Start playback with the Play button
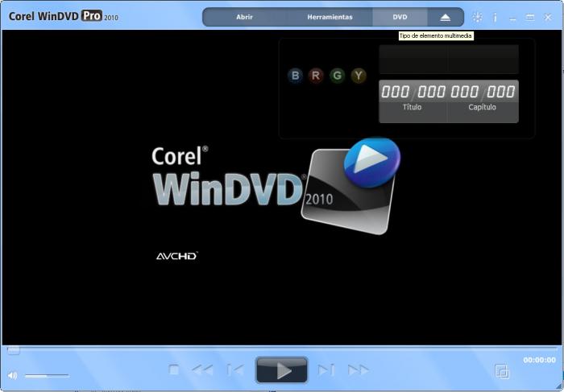The height and width of the screenshot is (392, 564). point(282,370)
